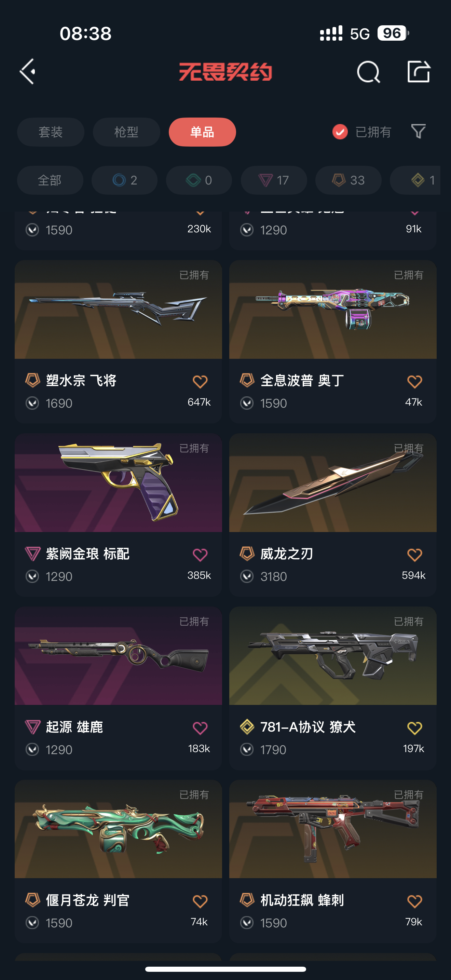Select the 全部 rarity filter chip
The image size is (451, 980).
pyautogui.click(x=50, y=180)
